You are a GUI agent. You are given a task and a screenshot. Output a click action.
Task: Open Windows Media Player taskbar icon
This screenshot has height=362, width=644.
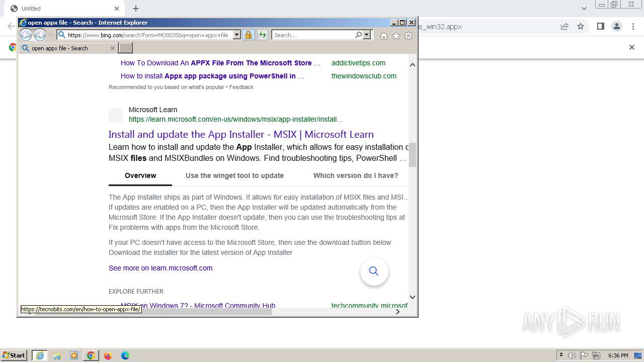(x=74, y=355)
